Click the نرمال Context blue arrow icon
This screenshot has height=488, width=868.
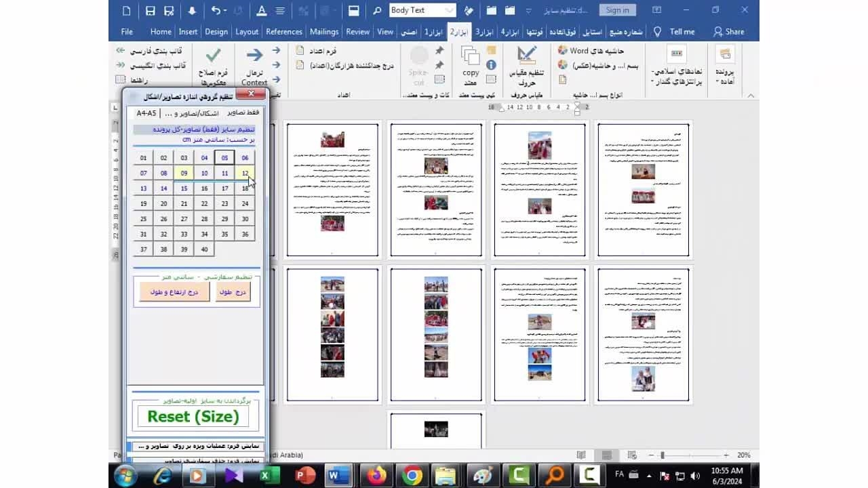[x=254, y=56]
